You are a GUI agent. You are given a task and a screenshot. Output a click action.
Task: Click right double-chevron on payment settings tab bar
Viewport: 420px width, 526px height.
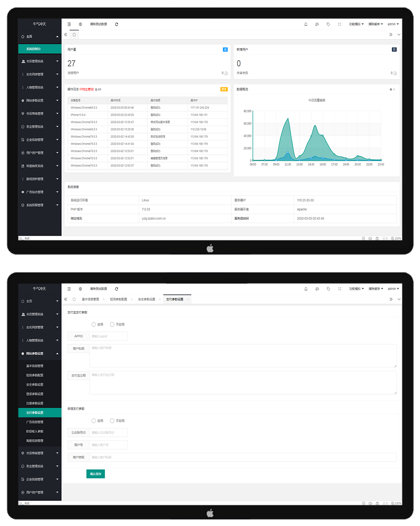tap(391, 299)
